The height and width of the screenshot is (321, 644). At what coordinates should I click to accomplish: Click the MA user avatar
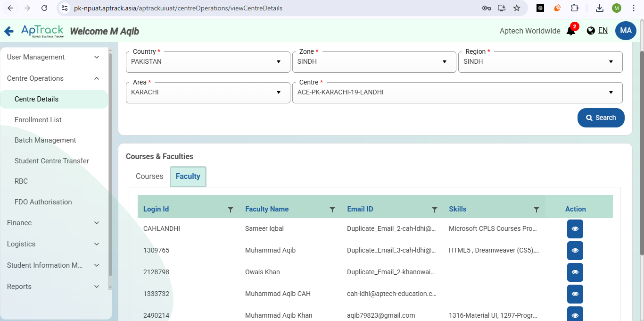[626, 31]
